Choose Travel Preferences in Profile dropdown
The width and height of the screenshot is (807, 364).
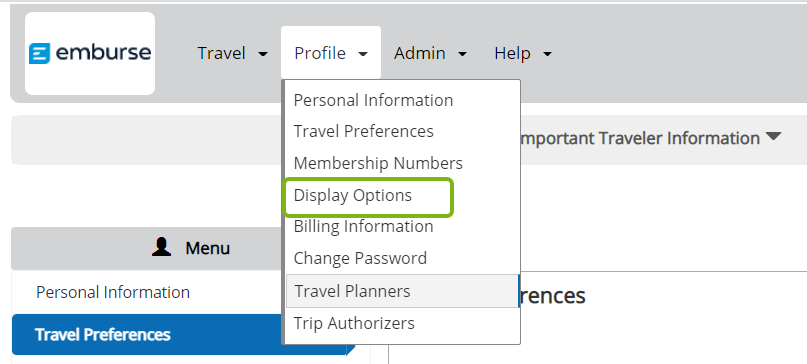pos(363,131)
